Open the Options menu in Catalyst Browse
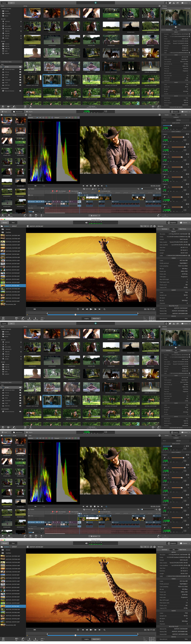Image resolution: width=191 pixels, height=644 pixels. point(184,222)
